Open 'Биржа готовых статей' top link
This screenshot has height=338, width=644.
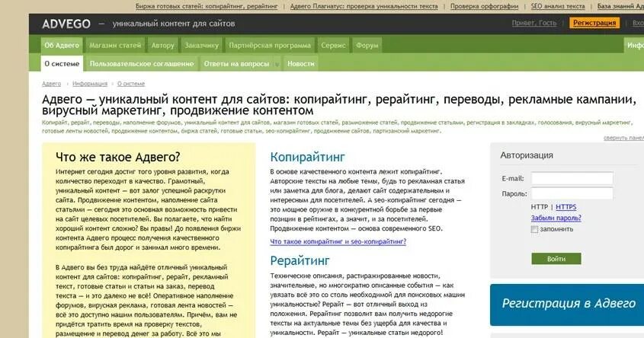tap(207, 6)
